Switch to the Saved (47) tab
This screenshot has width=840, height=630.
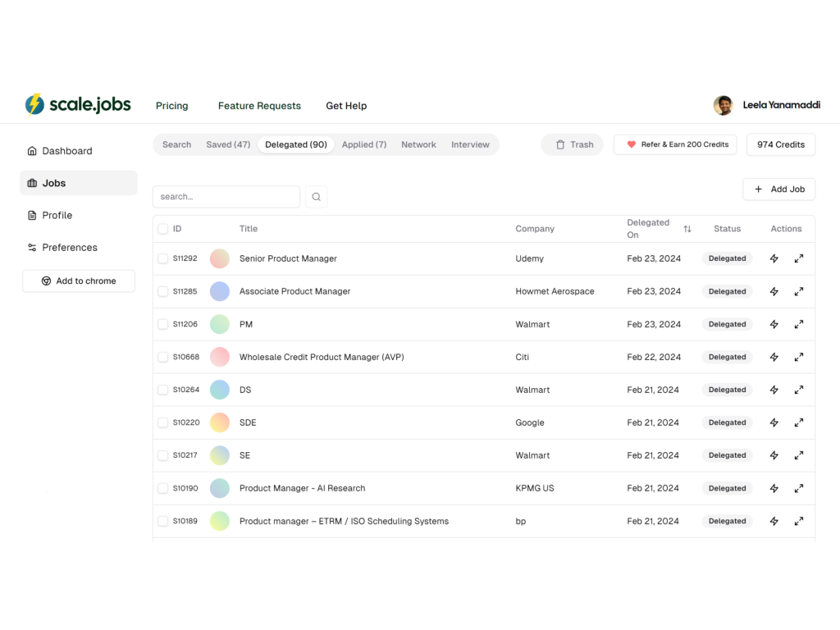228,144
